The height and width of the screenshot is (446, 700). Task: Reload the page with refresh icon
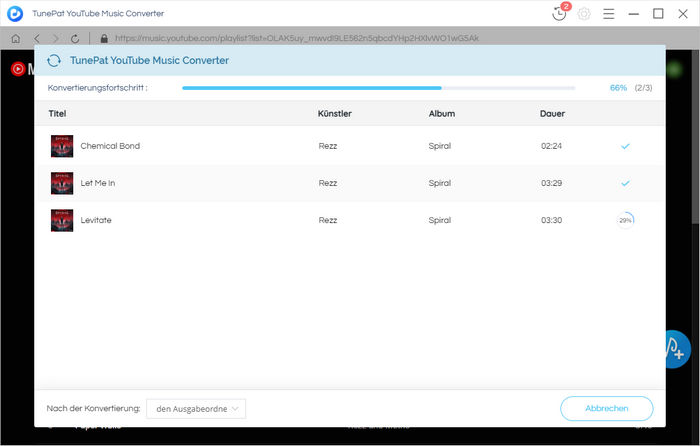click(x=75, y=38)
